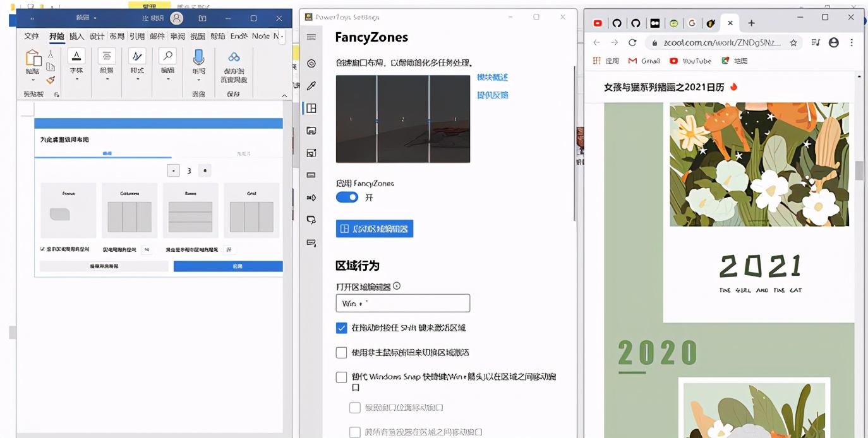Viewport: 868px width, 438px height.
Task: Open General settings in PowerToys sidebar
Action: [x=311, y=63]
